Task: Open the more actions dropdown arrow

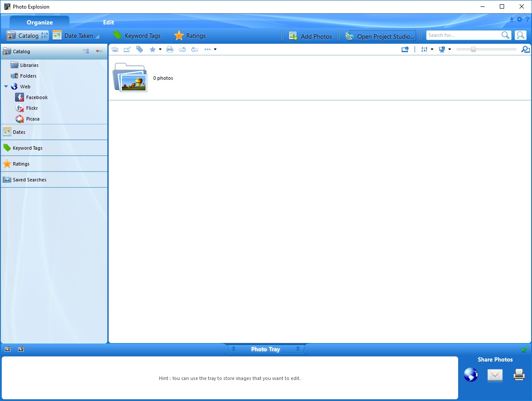Action: [215, 49]
